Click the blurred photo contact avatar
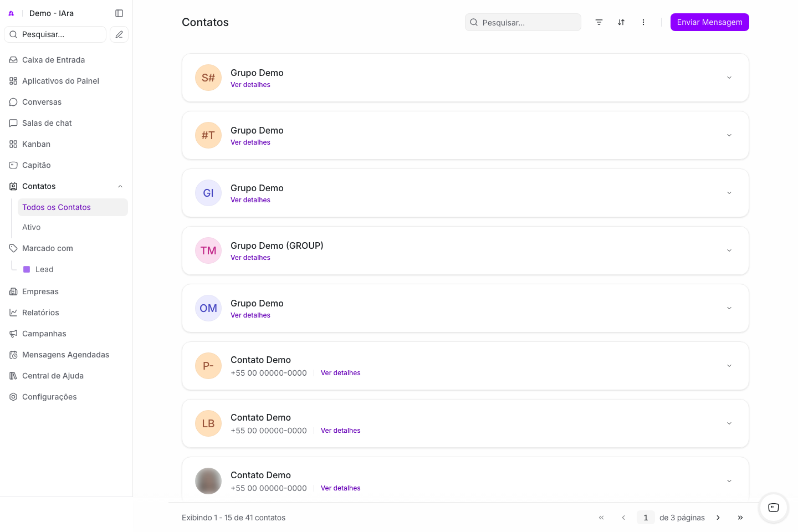798x532 pixels. coord(208,481)
